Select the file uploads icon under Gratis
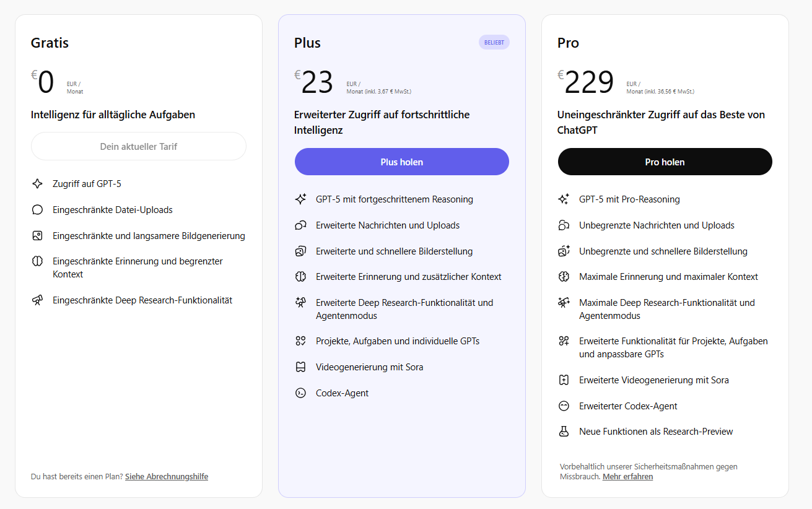812x509 pixels. click(x=37, y=209)
